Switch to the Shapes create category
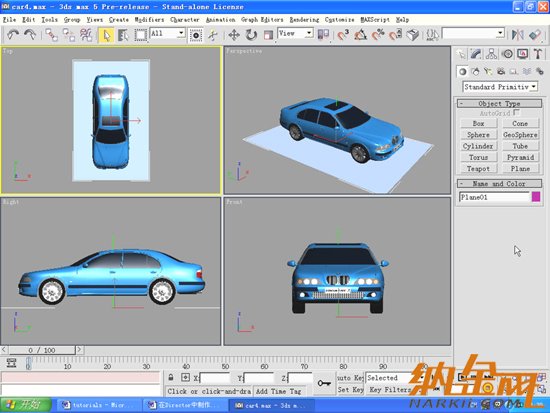The width and height of the screenshot is (550, 413). coord(475,72)
